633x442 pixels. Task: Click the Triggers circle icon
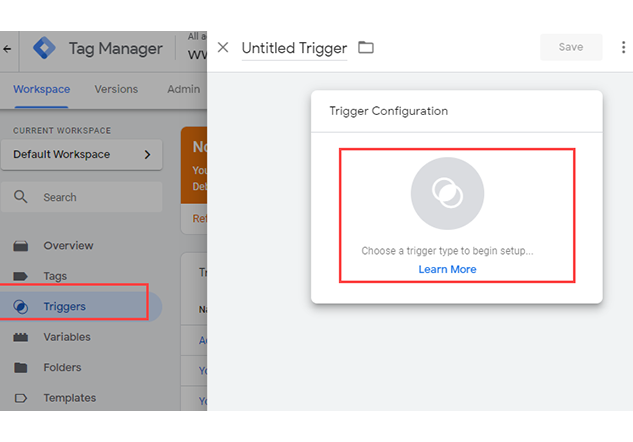coord(21,307)
